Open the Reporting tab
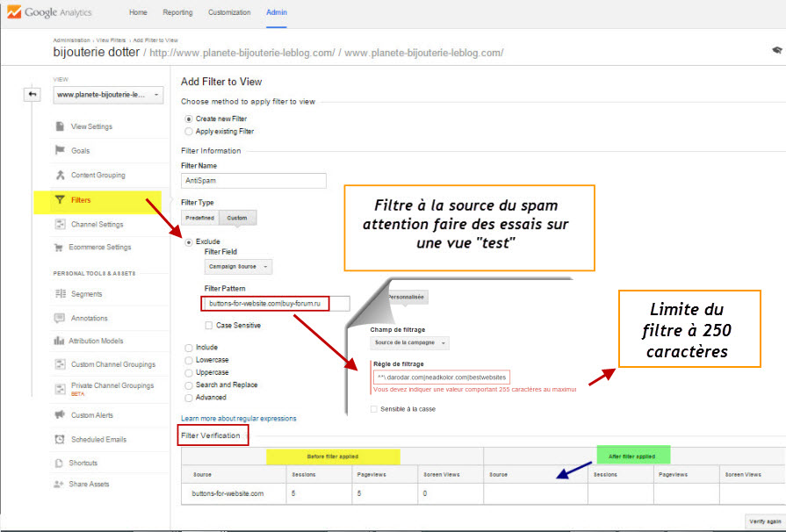The width and height of the screenshot is (786, 532). [x=177, y=12]
